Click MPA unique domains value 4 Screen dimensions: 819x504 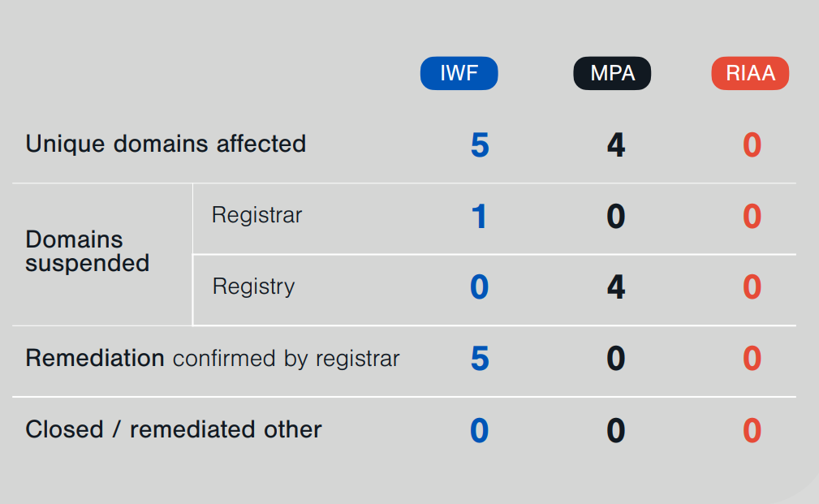(x=616, y=145)
